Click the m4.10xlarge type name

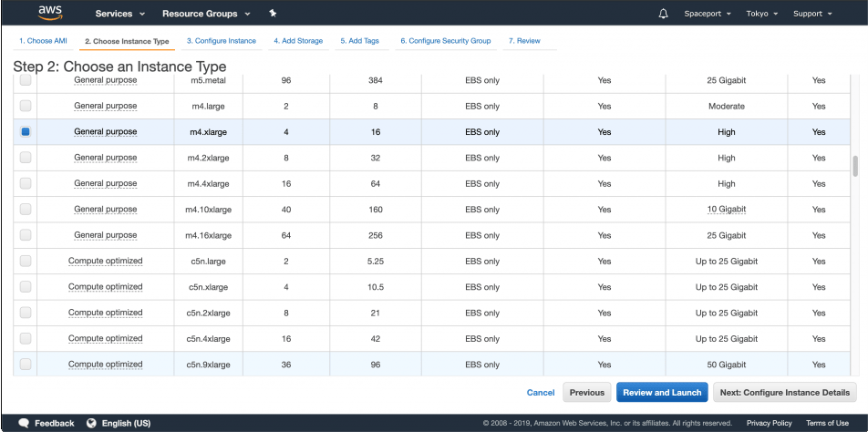coord(208,210)
